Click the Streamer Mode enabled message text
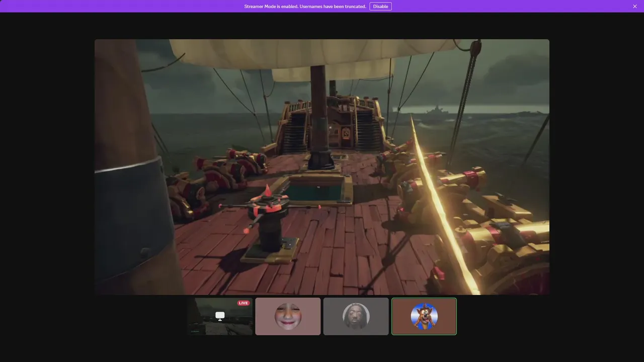Image resolution: width=644 pixels, height=362 pixels. tap(305, 7)
